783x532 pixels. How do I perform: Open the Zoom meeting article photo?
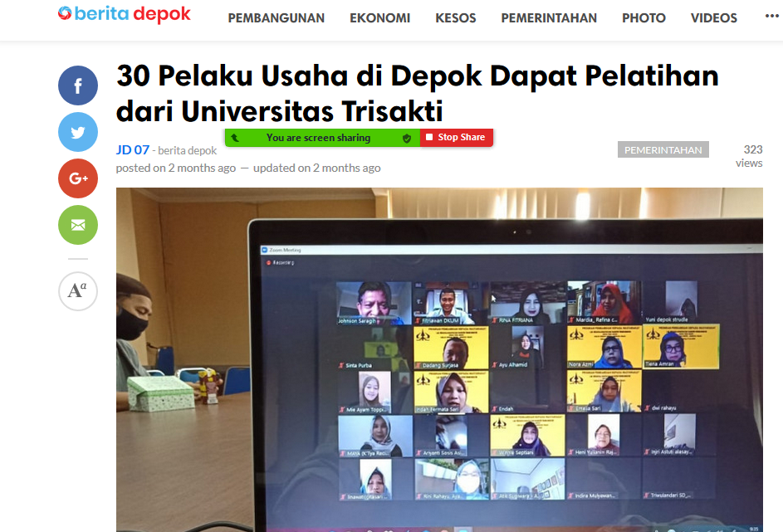click(439, 359)
